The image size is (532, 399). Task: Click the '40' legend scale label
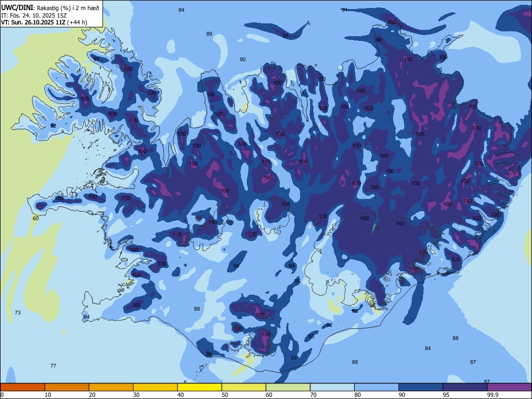(181, 395)
